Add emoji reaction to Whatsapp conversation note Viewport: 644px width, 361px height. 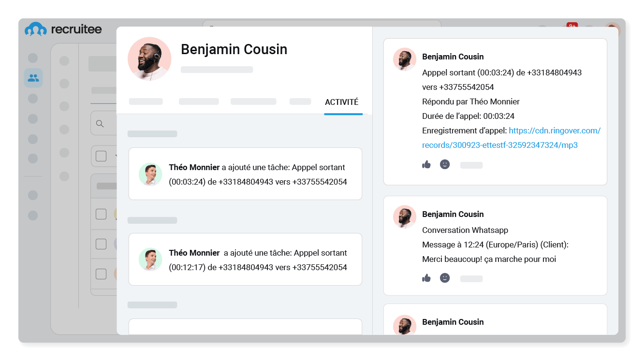pyautogui.click(x=445, y=278)
